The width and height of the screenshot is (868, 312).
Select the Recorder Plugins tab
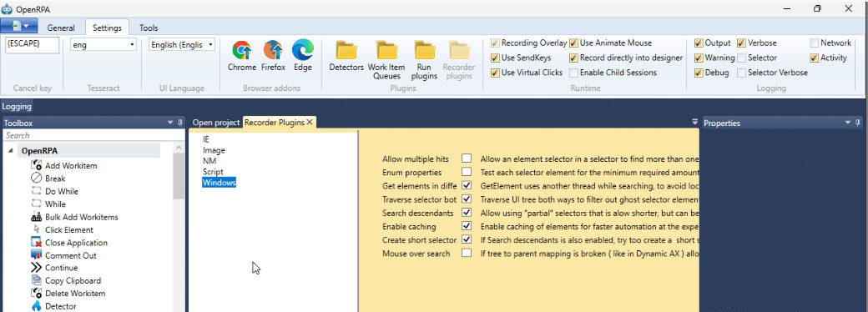pos(275,123)
